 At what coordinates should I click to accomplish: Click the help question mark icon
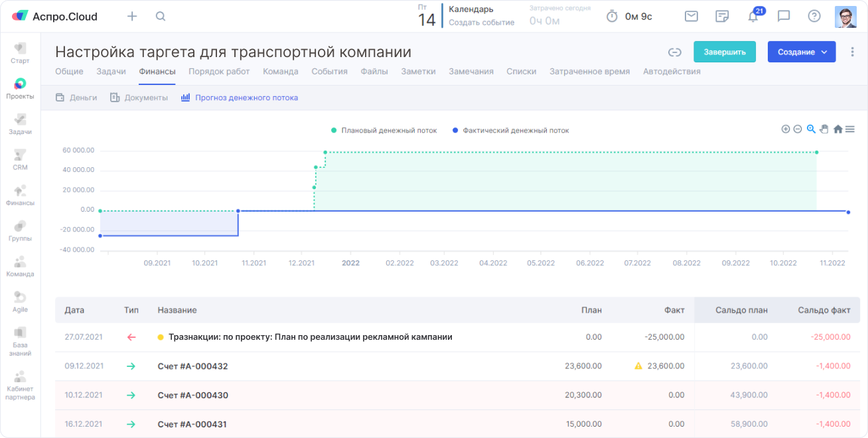(814, 17)
